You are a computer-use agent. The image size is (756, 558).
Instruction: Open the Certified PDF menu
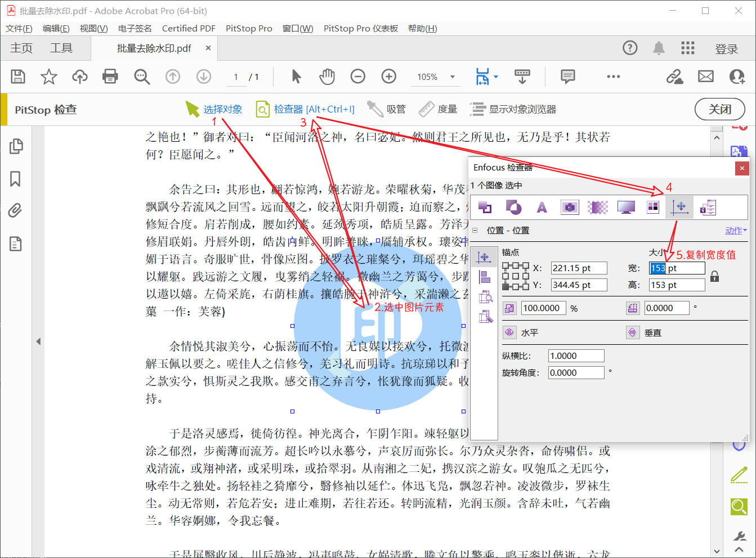coord(189,29)
